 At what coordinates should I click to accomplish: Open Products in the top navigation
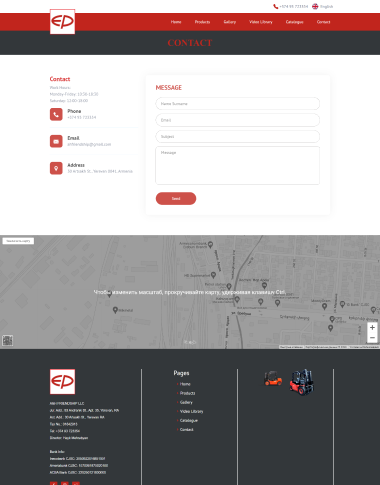click(202, 22)
